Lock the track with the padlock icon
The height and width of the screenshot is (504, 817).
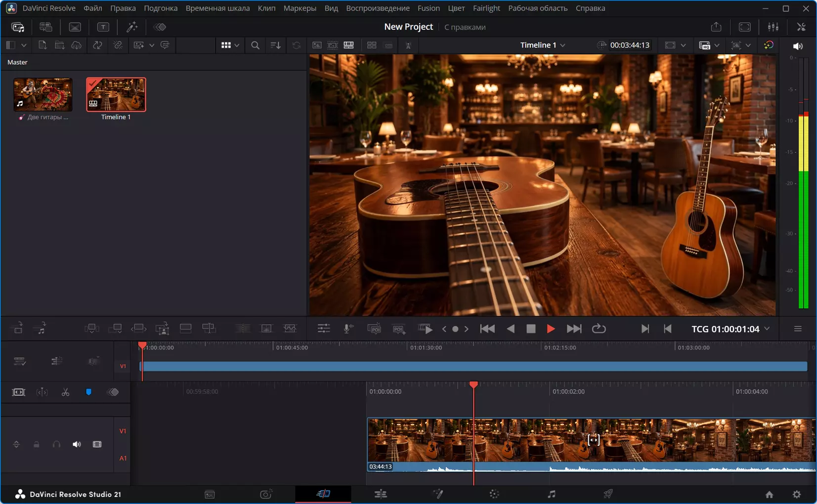(37, 444)
